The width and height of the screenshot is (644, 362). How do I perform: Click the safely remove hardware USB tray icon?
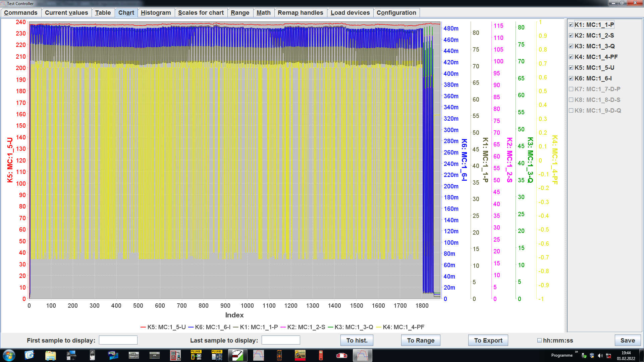(x=584, y=356)
